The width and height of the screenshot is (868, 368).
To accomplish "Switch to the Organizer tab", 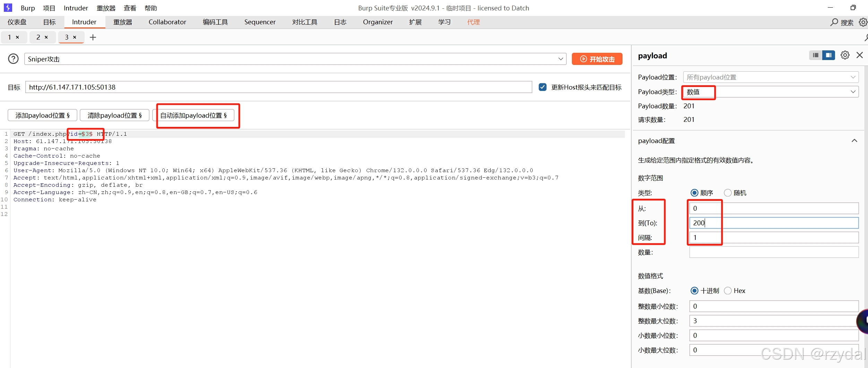I will (378, 22).
